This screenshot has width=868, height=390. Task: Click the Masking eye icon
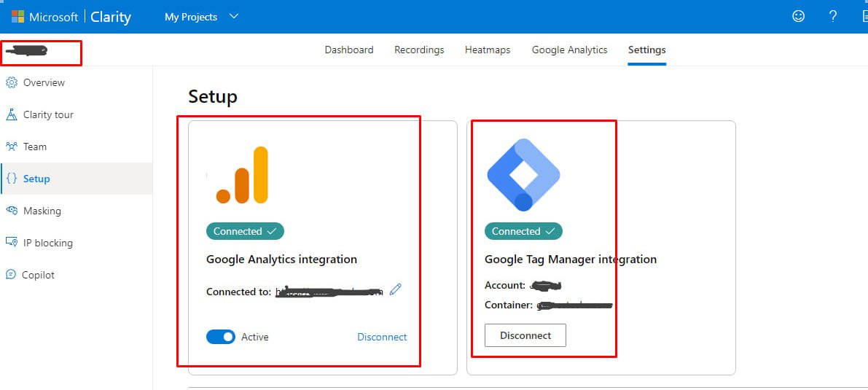tap(11, 211)
